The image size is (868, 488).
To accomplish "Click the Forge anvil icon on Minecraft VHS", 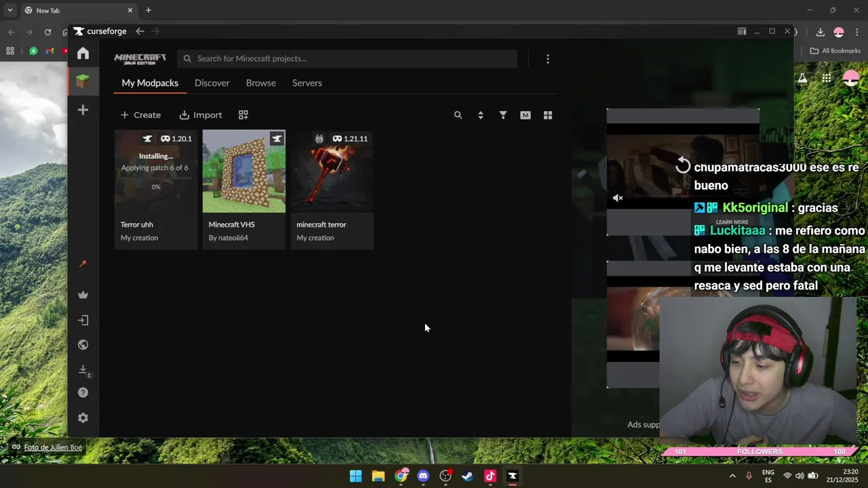I will coord(277,139).
